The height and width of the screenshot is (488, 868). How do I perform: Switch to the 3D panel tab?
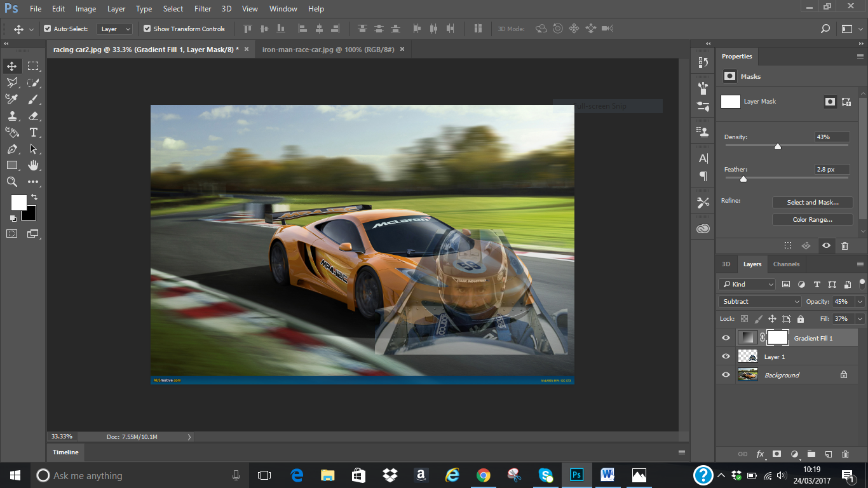click(x=726, y=264)
